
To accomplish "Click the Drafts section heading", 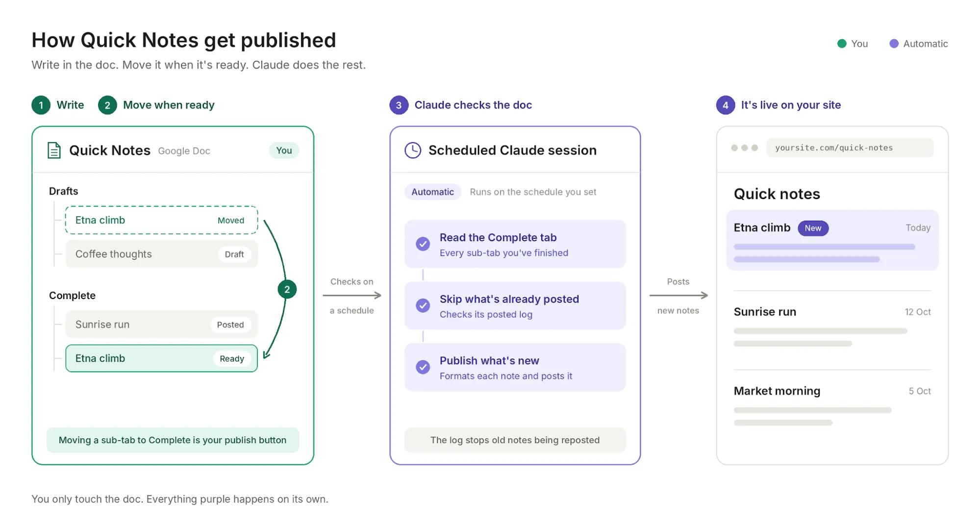I will (63, 191).
